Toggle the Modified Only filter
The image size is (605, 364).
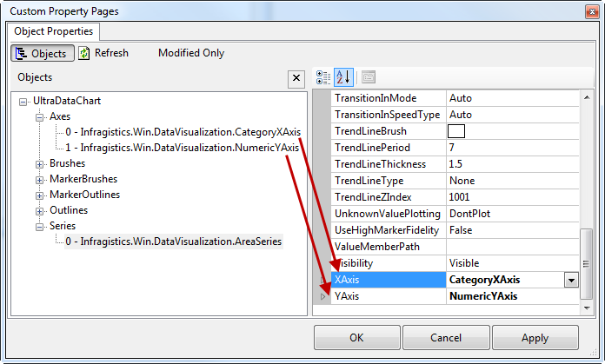click(x=190, y=53)
